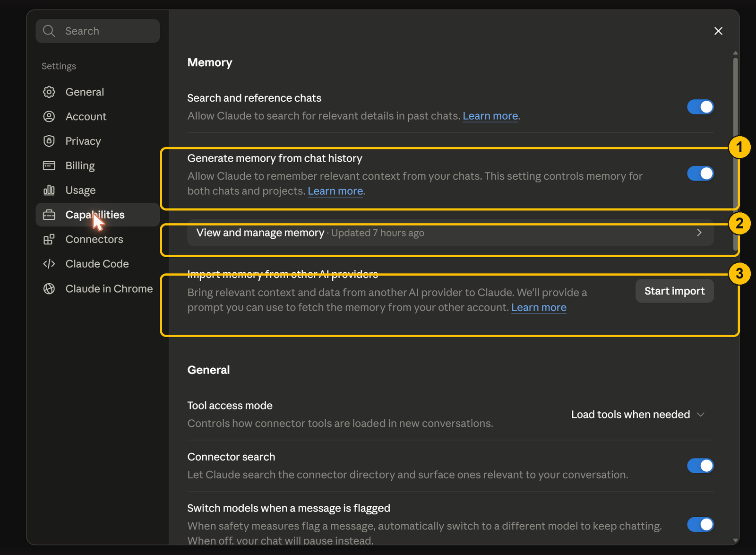Image resolution: width=756 pixels, height=555 pixels.
Task: Open the Tool access mode dropdown
Action: click(x=638, y=415)
